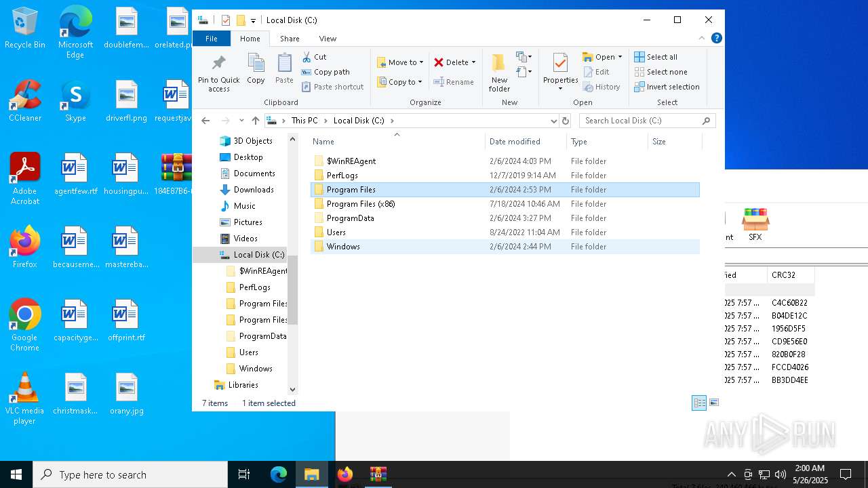The width and height of the screenshot is (868, 488).
Task: Open Task View on taskbar
Action: click(244, 474)
